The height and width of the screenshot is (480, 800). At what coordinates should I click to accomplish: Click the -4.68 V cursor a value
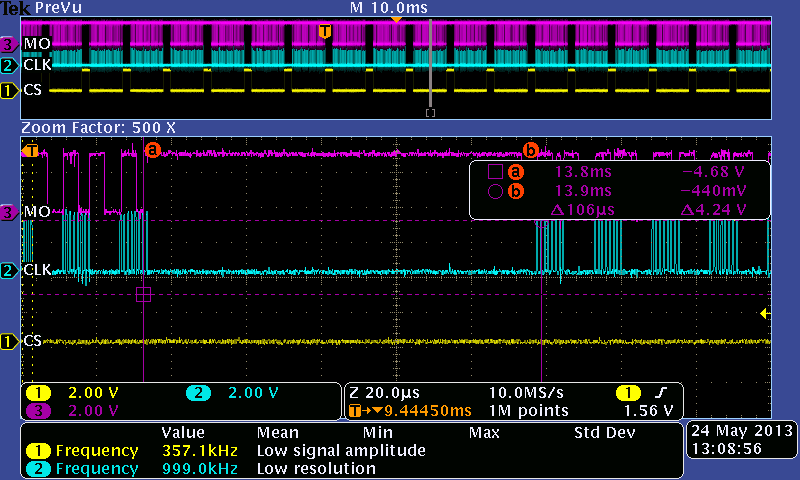tap(714, 172)
